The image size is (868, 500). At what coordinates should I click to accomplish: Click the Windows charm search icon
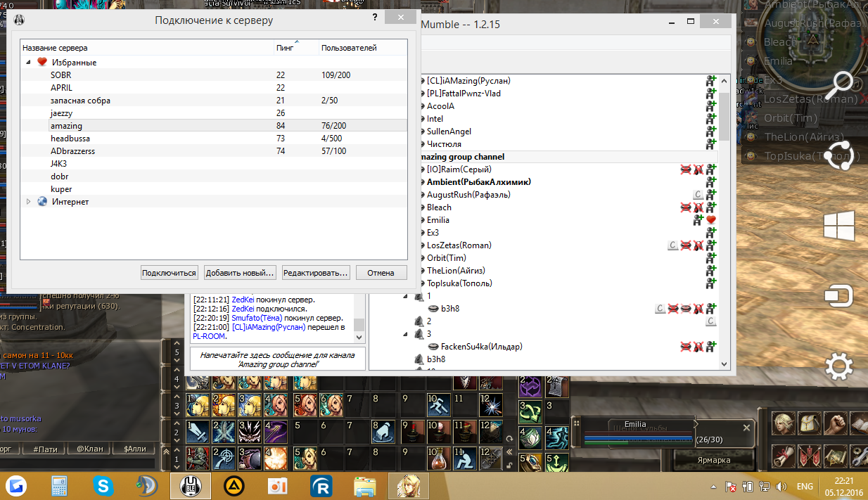coord(838,85)
